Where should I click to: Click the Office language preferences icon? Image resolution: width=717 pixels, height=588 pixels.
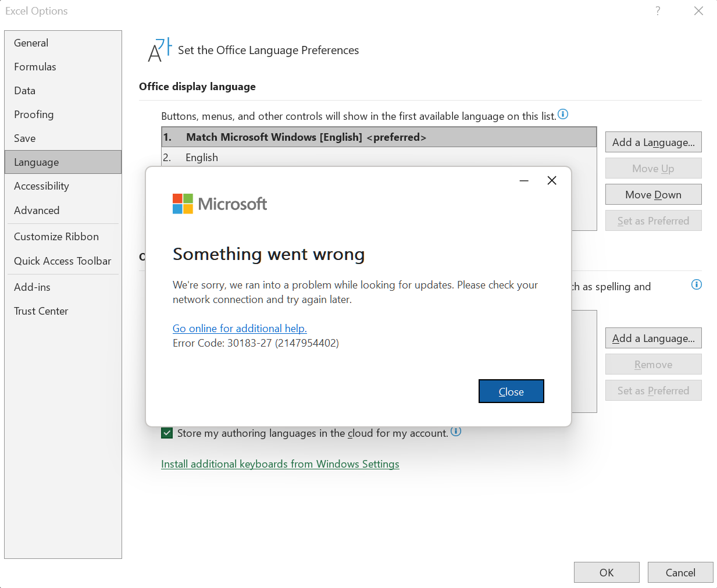pos(160,50)
